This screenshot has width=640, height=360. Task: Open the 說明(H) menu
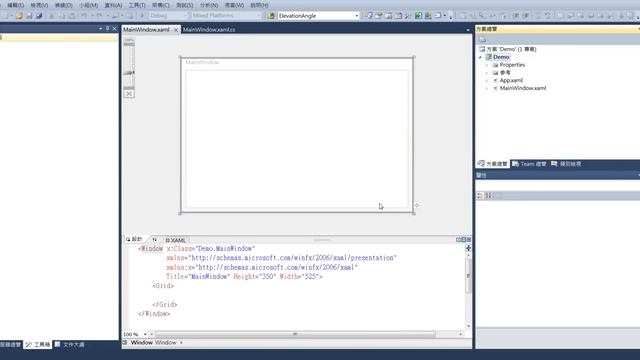point(259,5)
